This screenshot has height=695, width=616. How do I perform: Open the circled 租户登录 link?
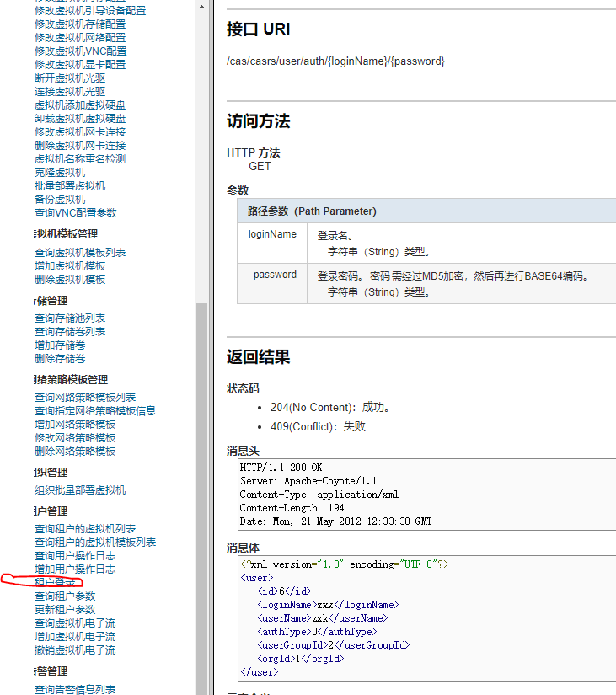tap(55, 582)
